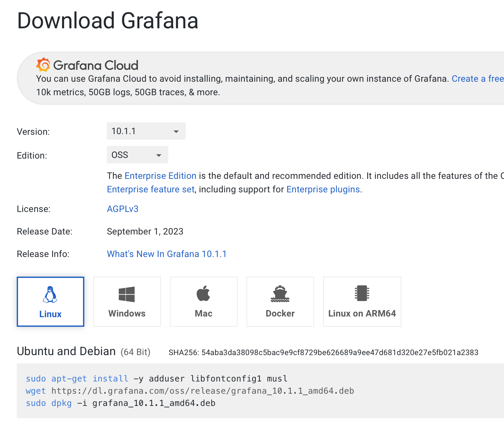Viewport: 504px width, 422px height.
Task: Click the Edition dropdown arrow
Action: pyautogui.click(x=159, y=155)
